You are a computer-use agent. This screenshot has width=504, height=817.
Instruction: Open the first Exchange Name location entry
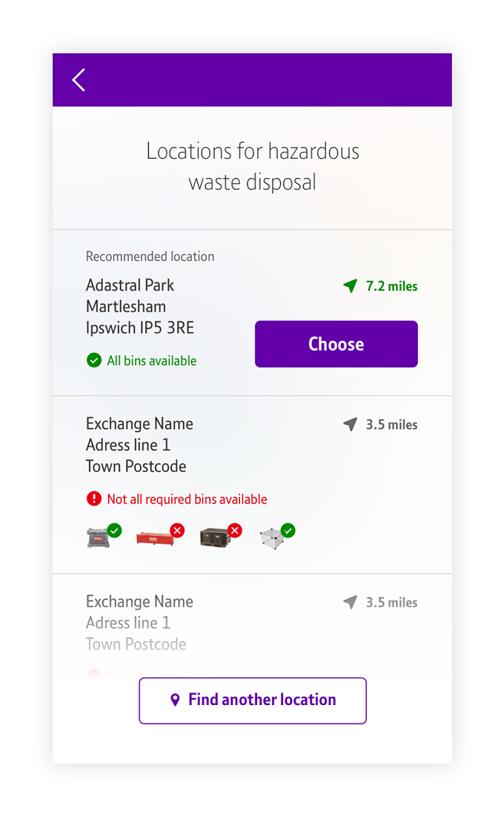tap(252, 485)
